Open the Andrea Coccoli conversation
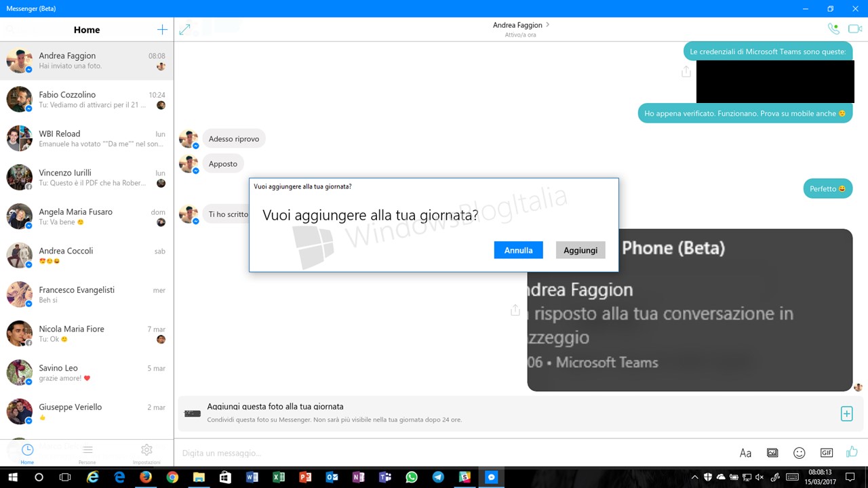The width and height of the screenshot is (868, 488). (87, 256)
